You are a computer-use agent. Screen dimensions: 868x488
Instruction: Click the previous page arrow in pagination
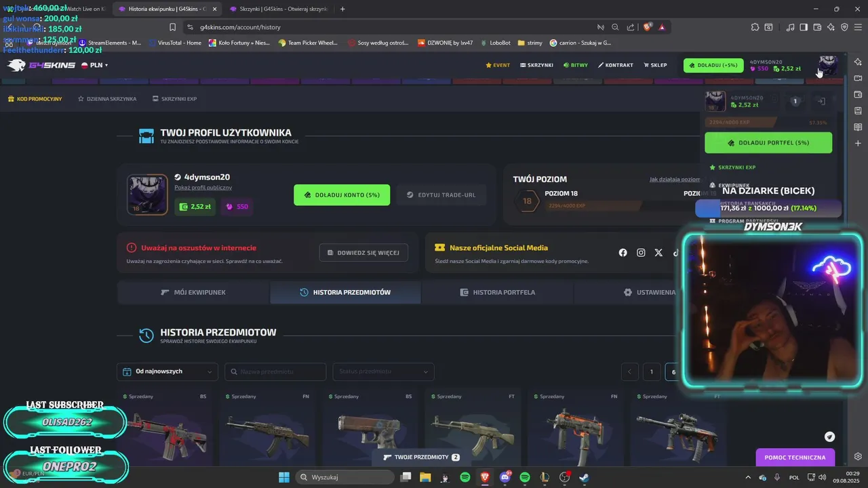click(x=630, y=371)
